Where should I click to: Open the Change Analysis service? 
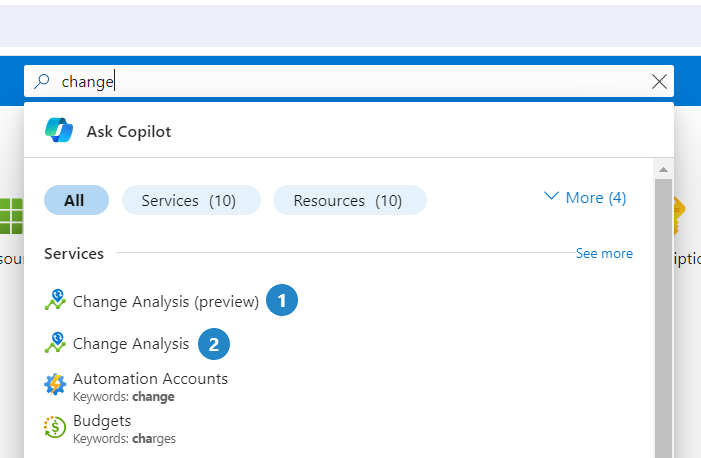[131, 344]
